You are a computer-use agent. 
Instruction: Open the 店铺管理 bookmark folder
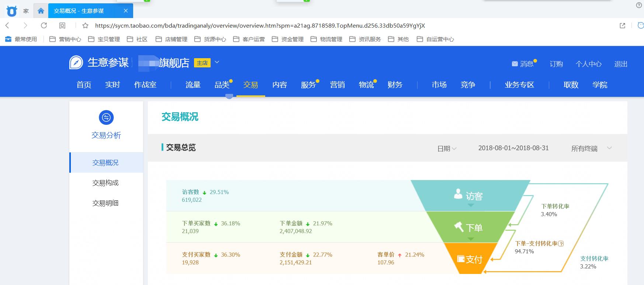click(x=172, y=39)
